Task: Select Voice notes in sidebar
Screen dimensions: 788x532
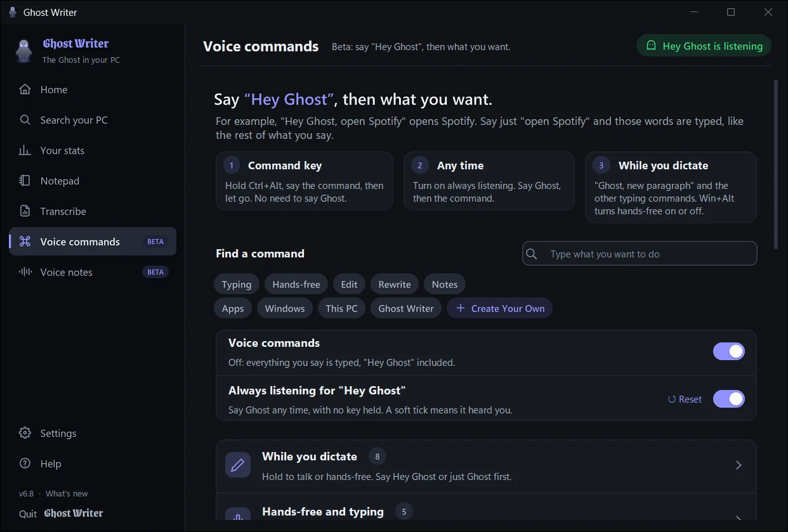Action: (93, 272)
